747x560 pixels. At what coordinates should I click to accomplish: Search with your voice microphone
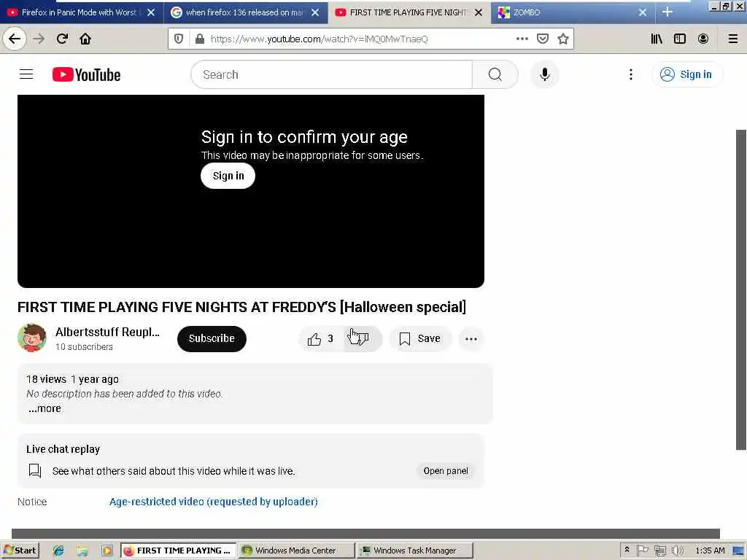tap(544, 74)
